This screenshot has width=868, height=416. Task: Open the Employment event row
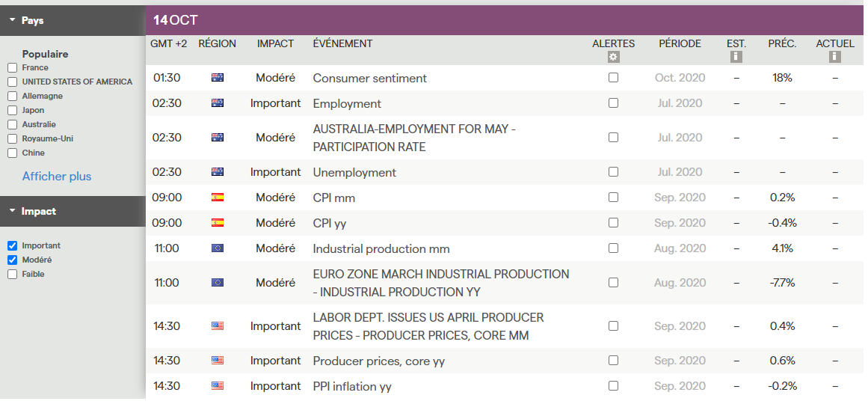click(347, 103)
